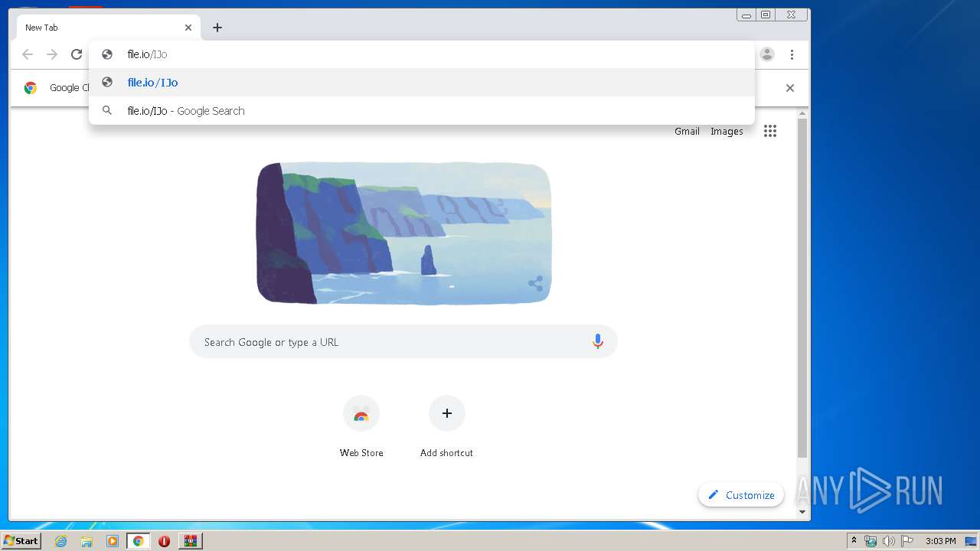Viewport: 980px width, 551px height.
Task: Open new tab with plus button
Action: coord(217,28)
